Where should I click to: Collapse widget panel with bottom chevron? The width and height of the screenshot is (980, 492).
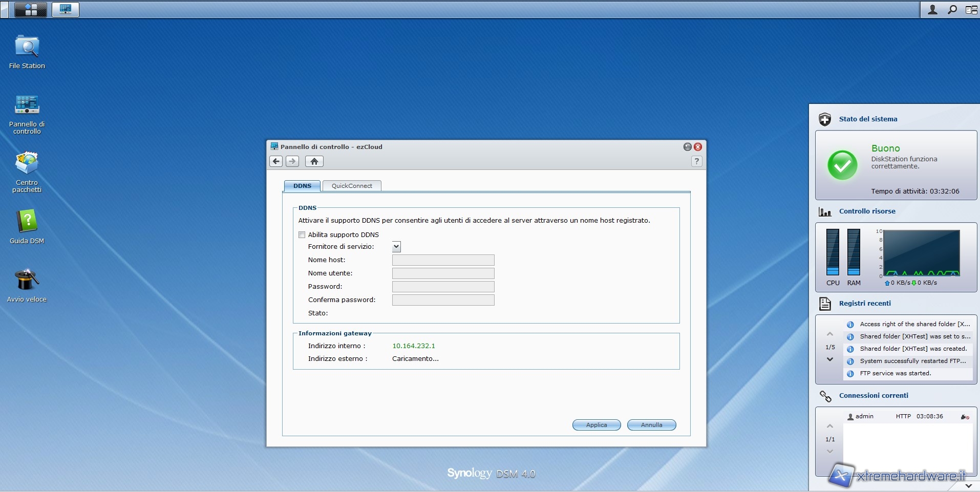point(968,485)
